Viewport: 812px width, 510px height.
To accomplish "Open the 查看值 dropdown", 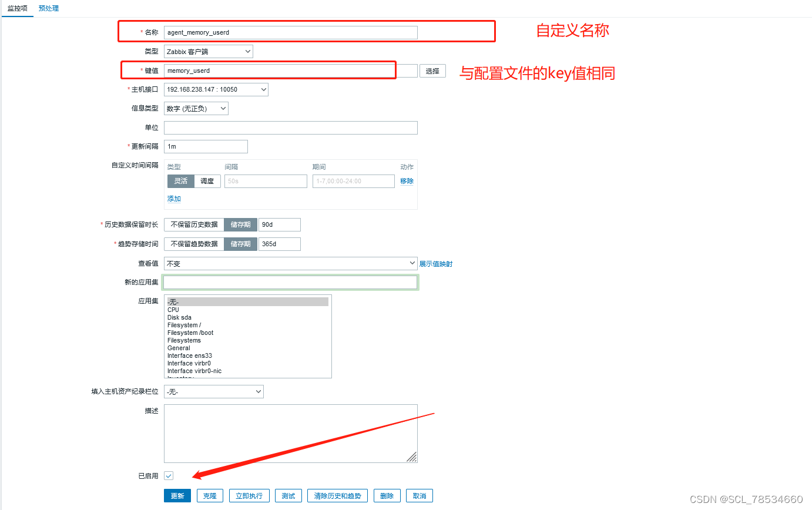I will [291, 263].
